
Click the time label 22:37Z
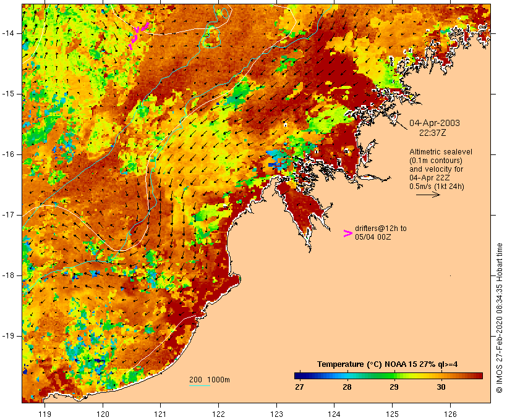click(433, 133)
